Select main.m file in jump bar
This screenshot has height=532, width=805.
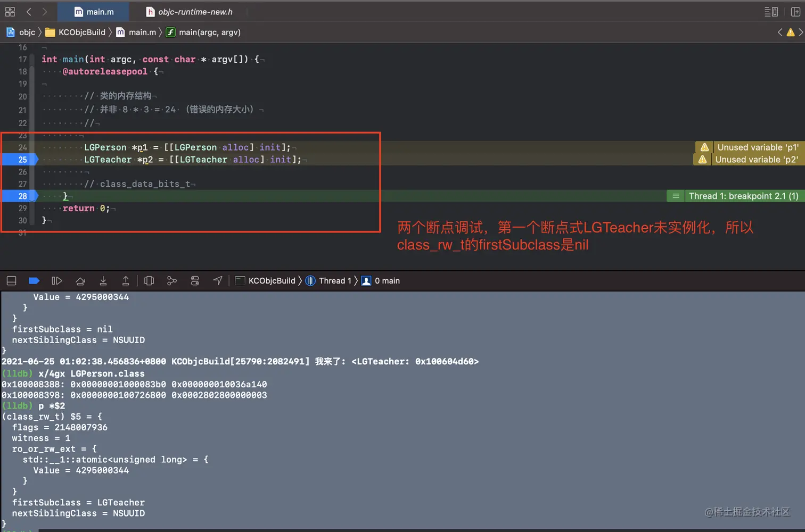coord(136,32)
